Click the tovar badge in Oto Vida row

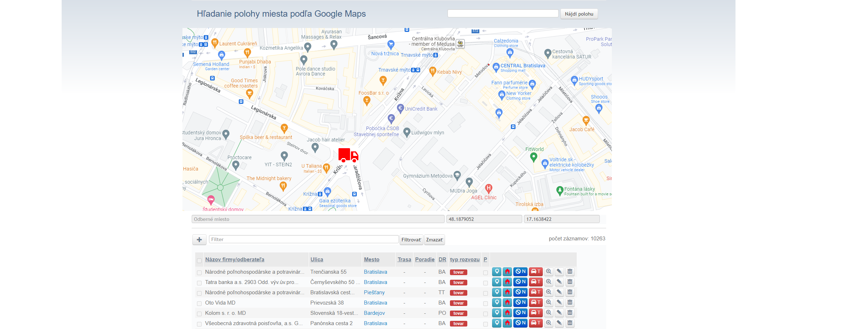(458, 303)
